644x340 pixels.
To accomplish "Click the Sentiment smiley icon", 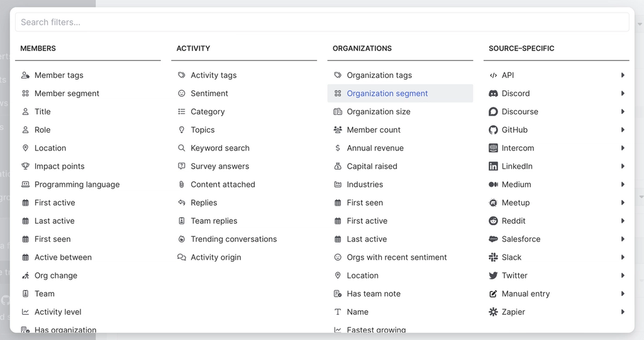I will tap(182, 94).
